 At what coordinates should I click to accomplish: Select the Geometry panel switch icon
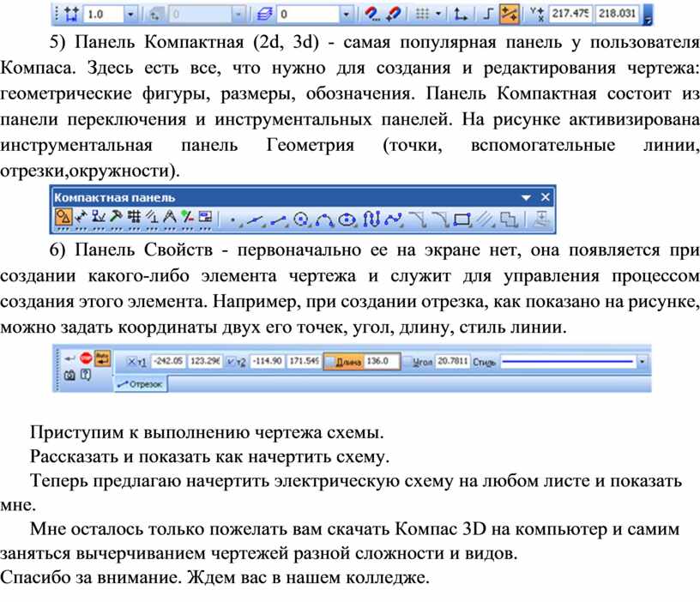[x=63, y=220]
